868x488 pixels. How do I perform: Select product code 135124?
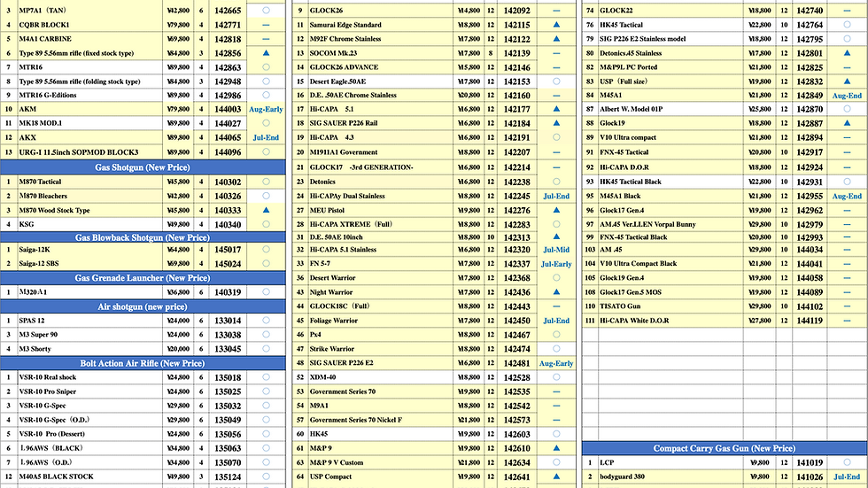(229, 476)
